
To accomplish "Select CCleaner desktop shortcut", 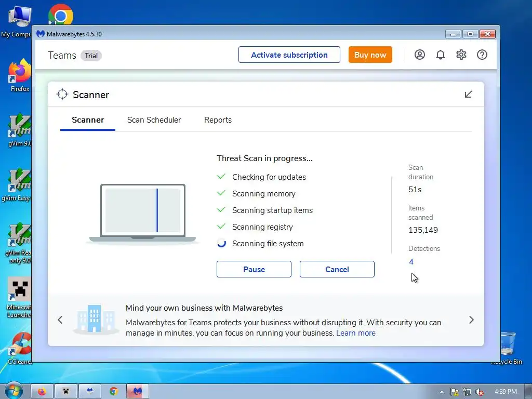I will pyautogui.click(x=20, y=348).
